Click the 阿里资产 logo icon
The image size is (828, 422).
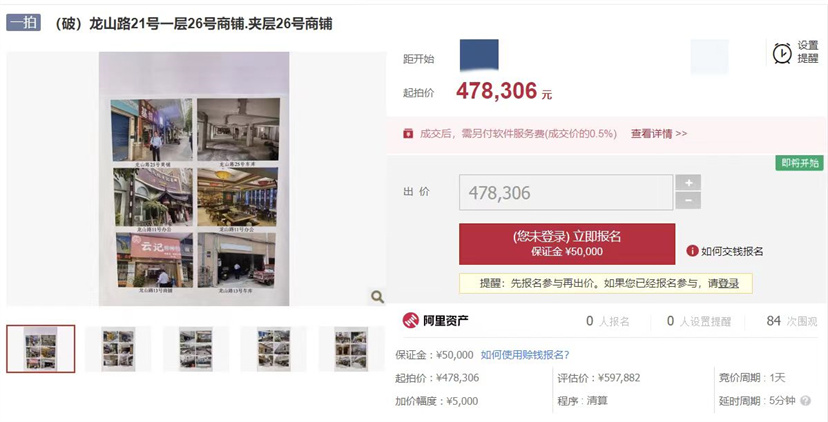click(x=411, y=320)
